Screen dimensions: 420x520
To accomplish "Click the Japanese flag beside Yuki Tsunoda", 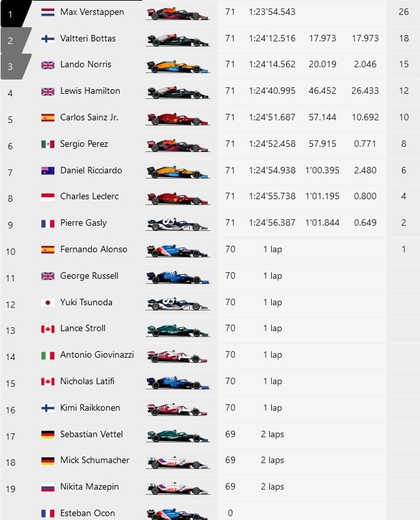I will point(48,303).
